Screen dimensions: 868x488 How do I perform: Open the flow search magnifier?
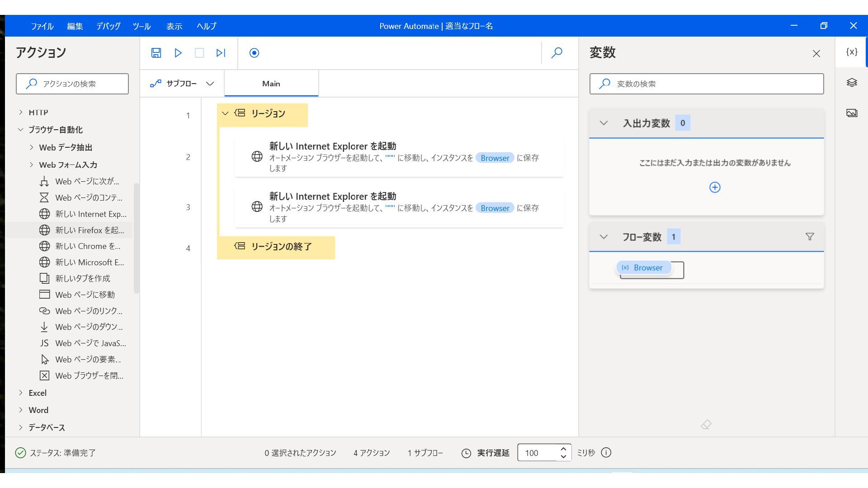click(x=557, y=53)
